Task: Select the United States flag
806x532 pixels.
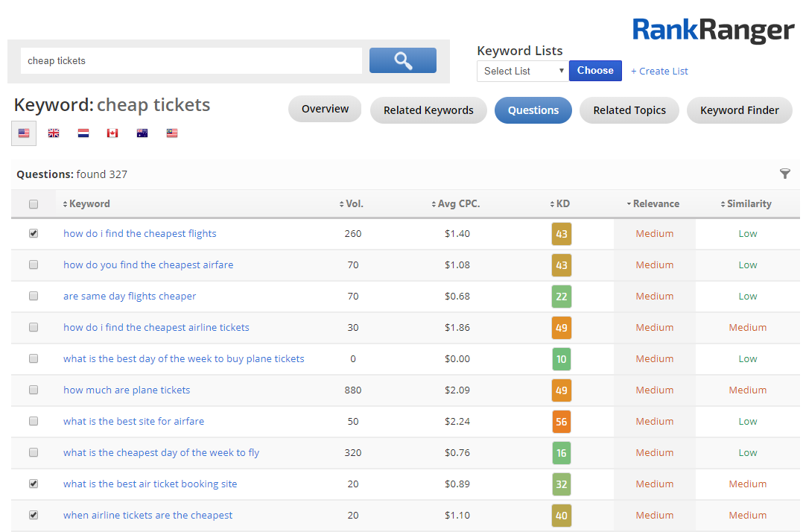Action: 24,133
